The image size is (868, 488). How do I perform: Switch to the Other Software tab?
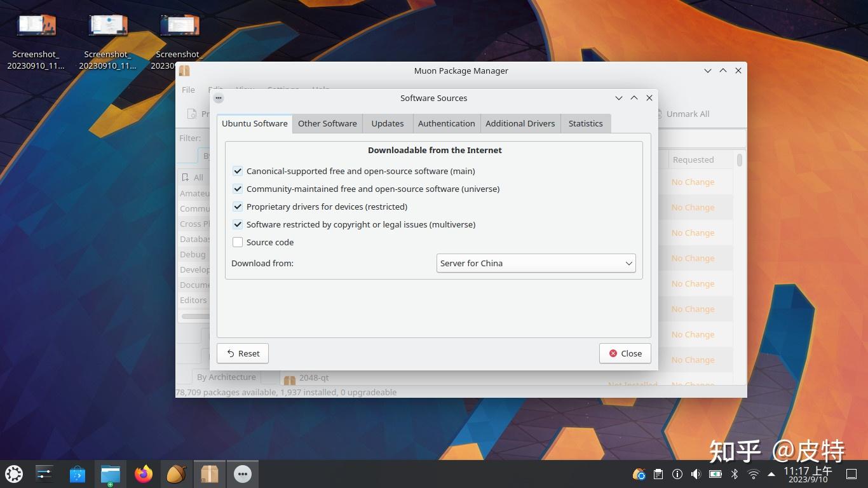tap(327, 123)
